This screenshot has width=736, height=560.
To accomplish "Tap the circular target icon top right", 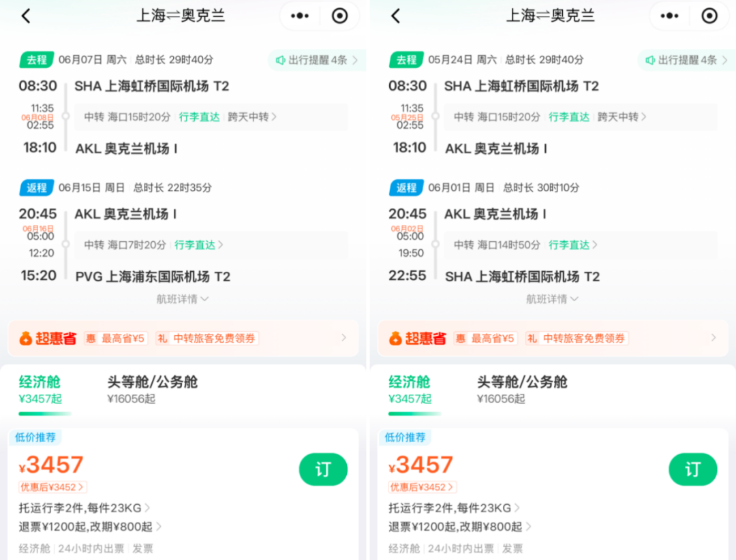I will pos(339,15).
